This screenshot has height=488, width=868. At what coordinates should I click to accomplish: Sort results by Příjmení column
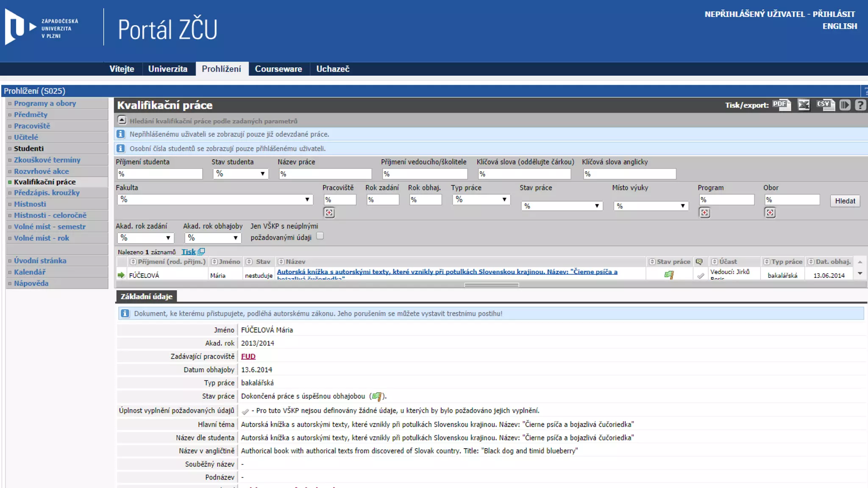(x=133, y=262)
